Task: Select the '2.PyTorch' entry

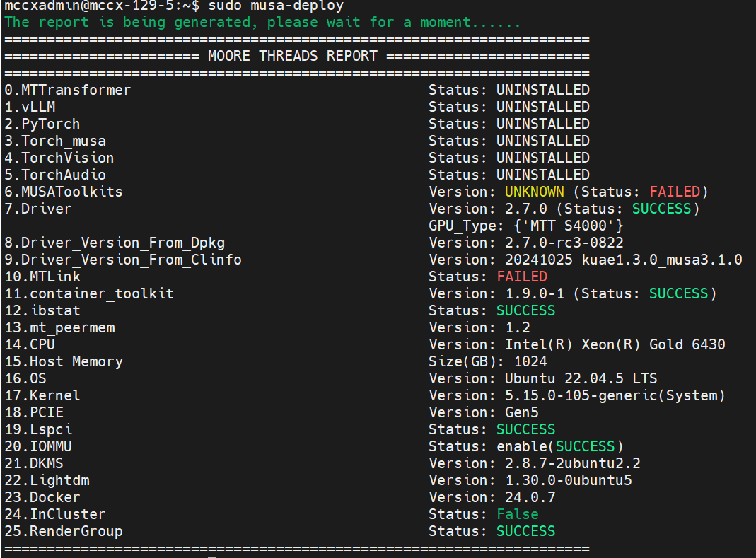Action: click(42, 124)
